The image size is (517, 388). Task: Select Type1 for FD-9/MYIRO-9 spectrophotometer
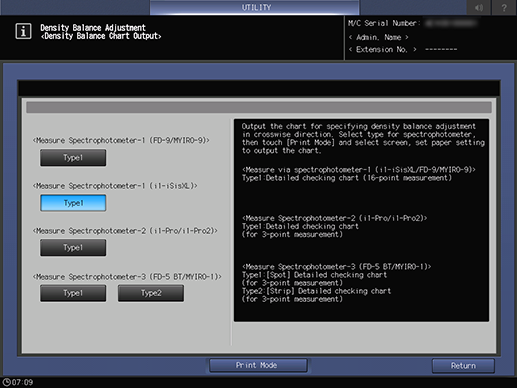pyautogui.click(x=73, y=158)
